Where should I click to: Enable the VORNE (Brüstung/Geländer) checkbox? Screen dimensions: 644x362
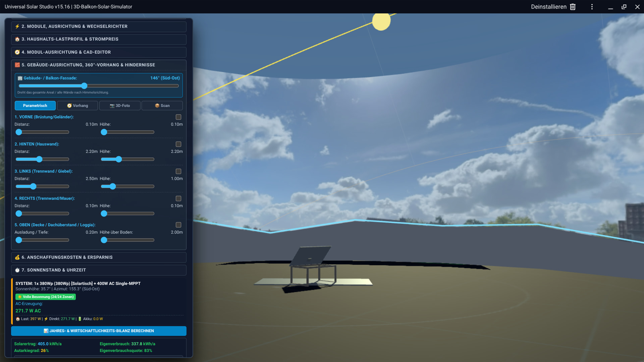point(178,117)
